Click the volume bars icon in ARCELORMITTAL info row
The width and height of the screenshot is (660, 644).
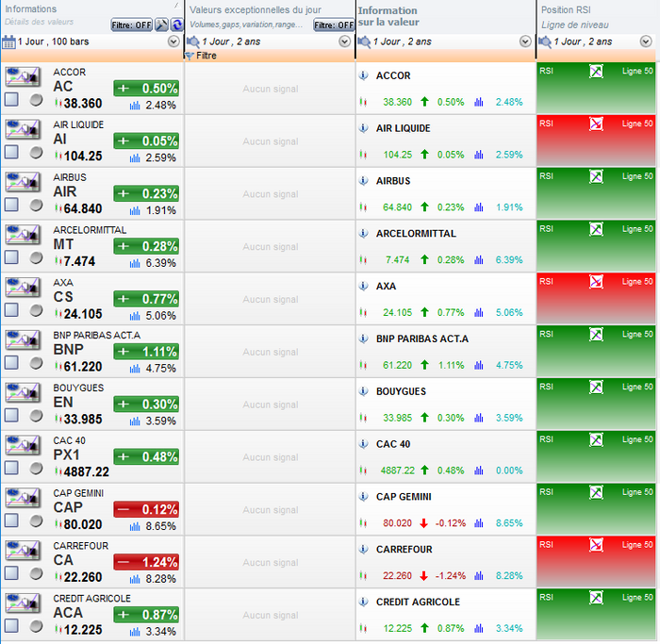479,259
